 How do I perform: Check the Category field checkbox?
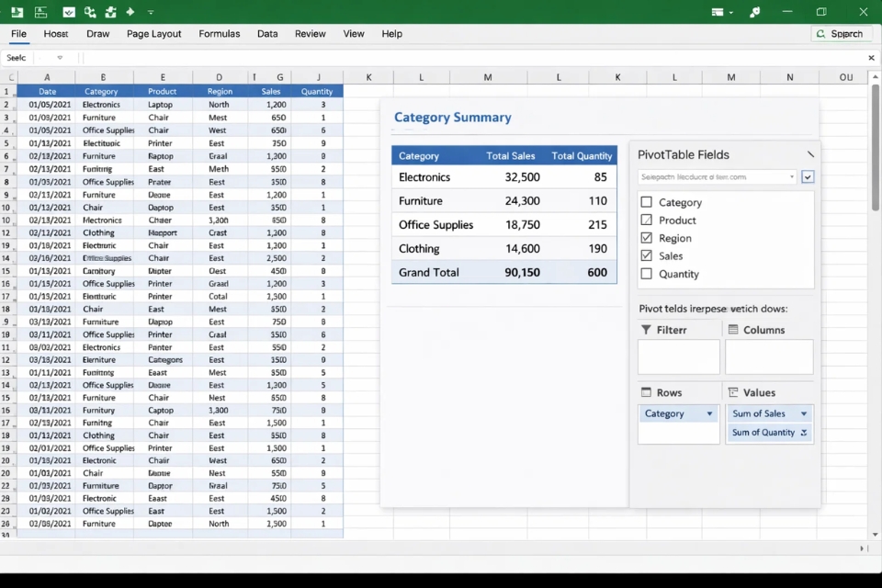646,202
